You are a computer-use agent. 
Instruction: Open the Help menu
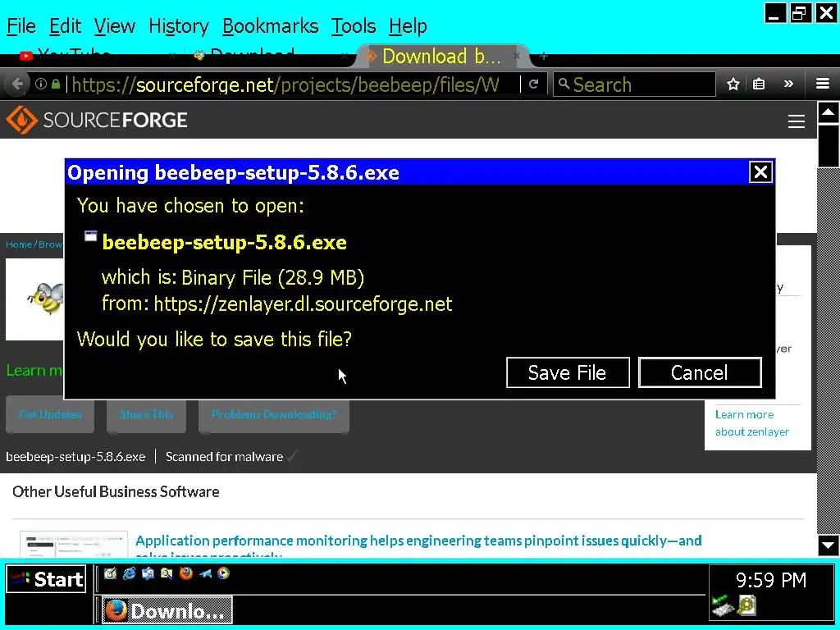click(x=408, y=25)
